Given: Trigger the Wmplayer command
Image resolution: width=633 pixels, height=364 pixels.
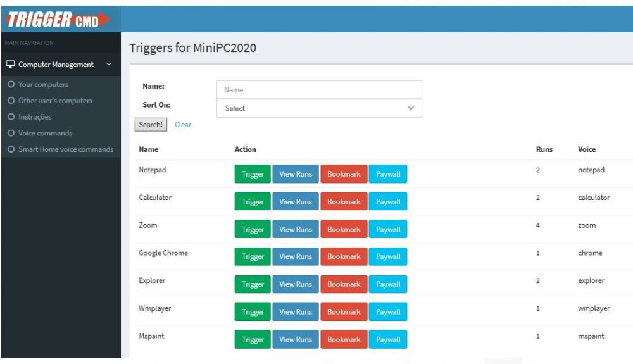Looking at the screenshot, I should (x=253, y=311).
